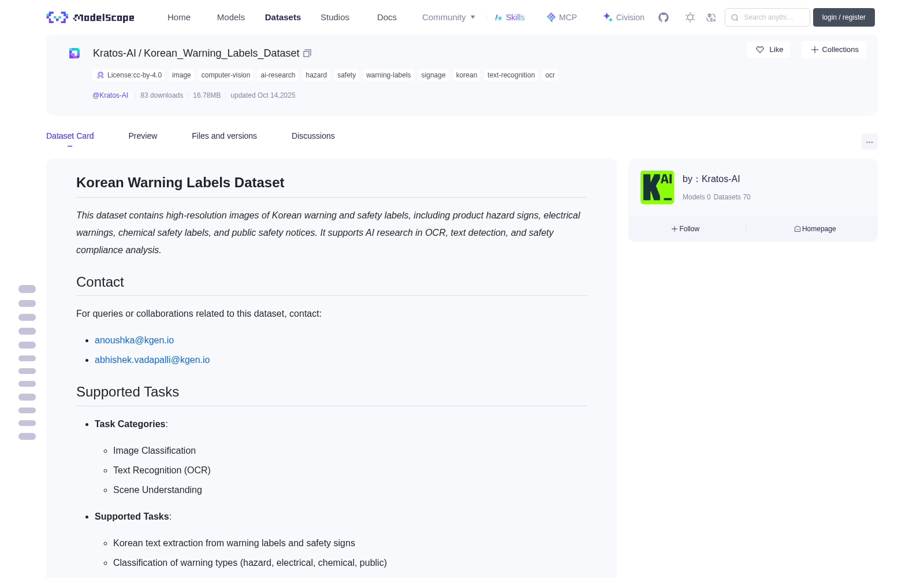Click the by : Kratos-AI name
The width and height of the screenshot is (924, 578).
point(711,179)
